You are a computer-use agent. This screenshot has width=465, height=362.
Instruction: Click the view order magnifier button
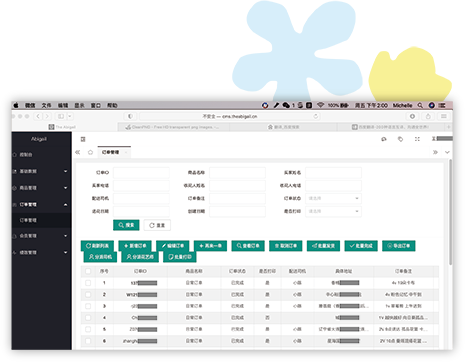tap(248, 246)
